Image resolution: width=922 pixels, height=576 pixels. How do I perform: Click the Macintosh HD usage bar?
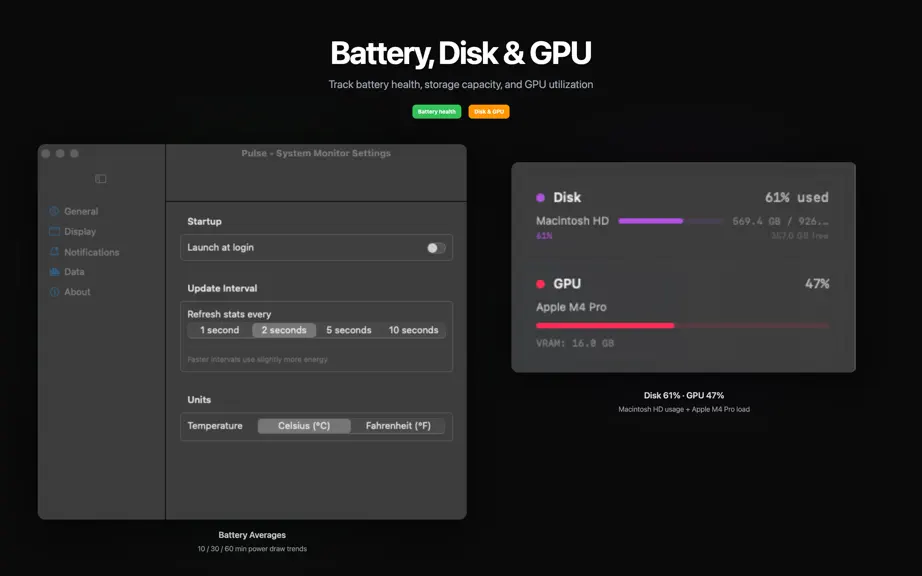pyautogui.click(x=671, y=221)
